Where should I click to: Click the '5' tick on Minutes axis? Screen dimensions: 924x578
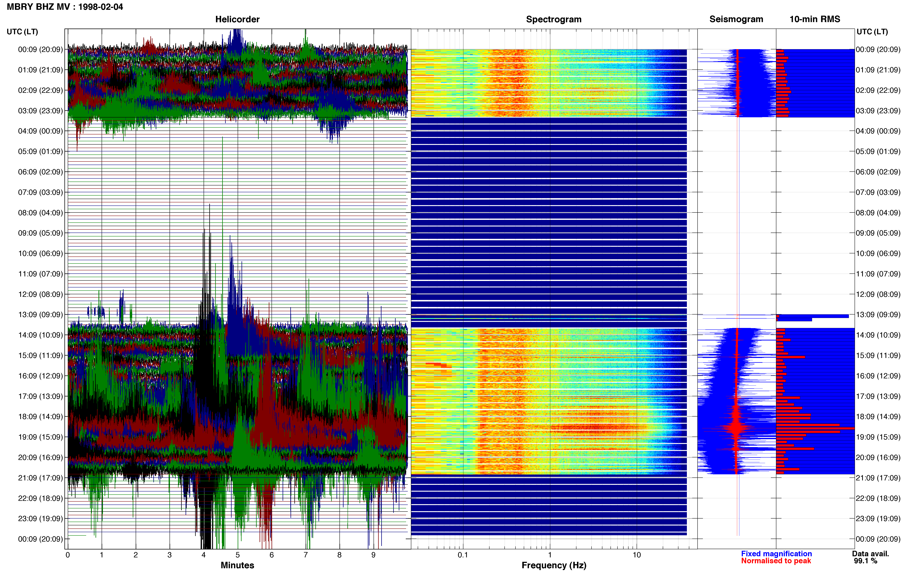coord(238,555)
